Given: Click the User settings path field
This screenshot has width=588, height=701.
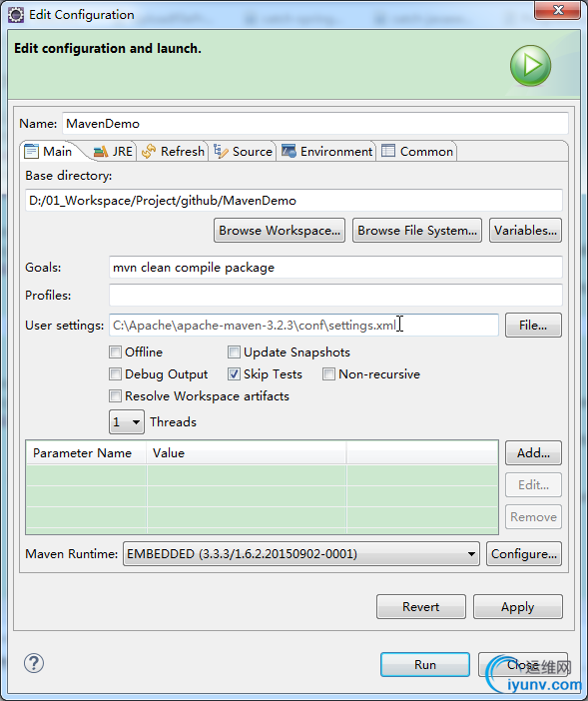Looking at the screenshot, I should 303,325.
